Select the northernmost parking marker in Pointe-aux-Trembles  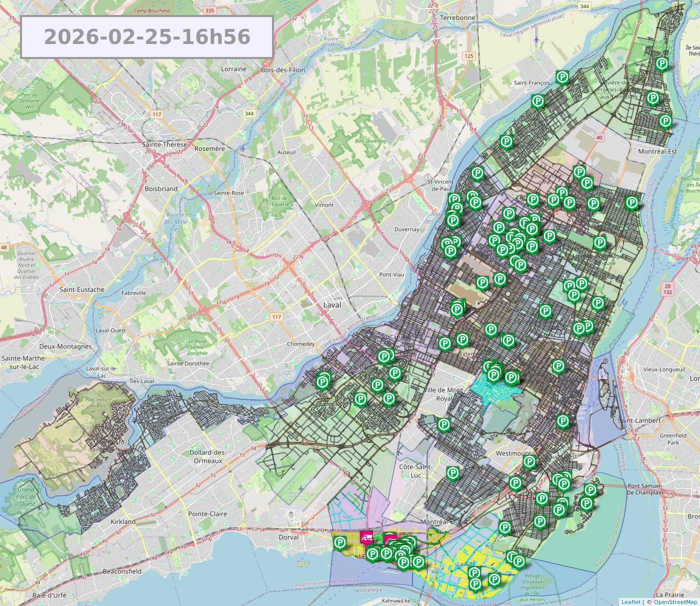661,63
